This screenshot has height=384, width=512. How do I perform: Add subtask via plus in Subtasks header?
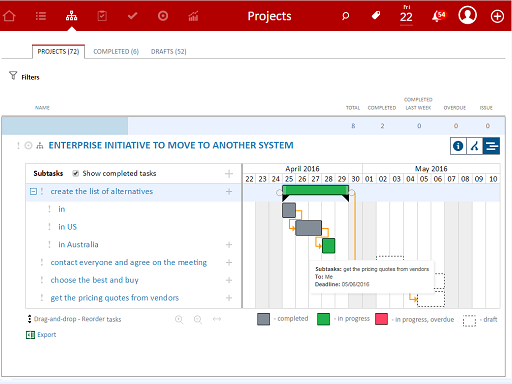tap(229, 174)
